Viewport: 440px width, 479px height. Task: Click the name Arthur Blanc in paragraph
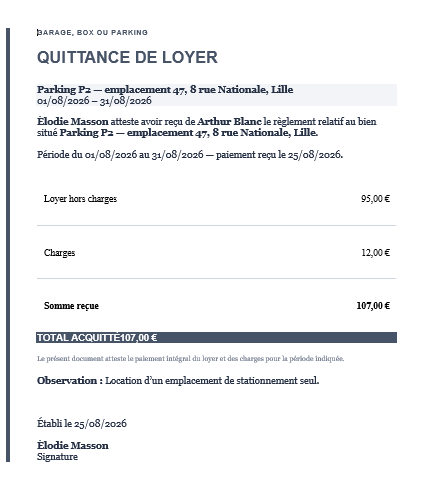click(229, 122)
